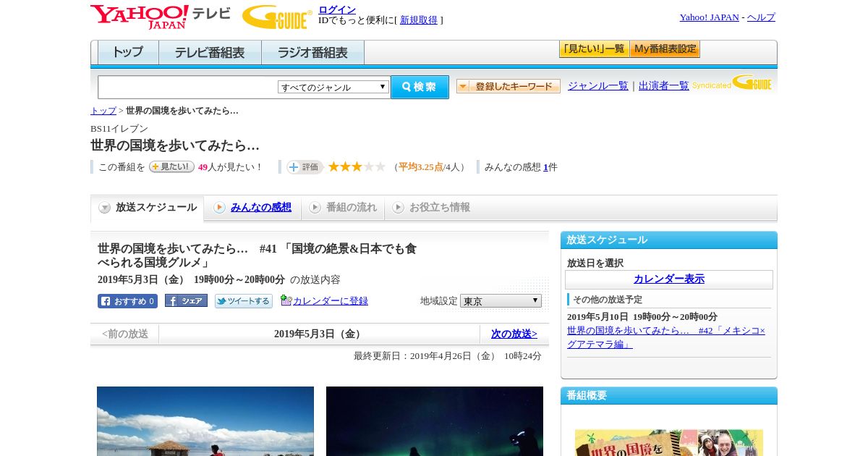The image size is (868, 456).
Task: Open the トップ navigation tab
Action: point(128,53)
